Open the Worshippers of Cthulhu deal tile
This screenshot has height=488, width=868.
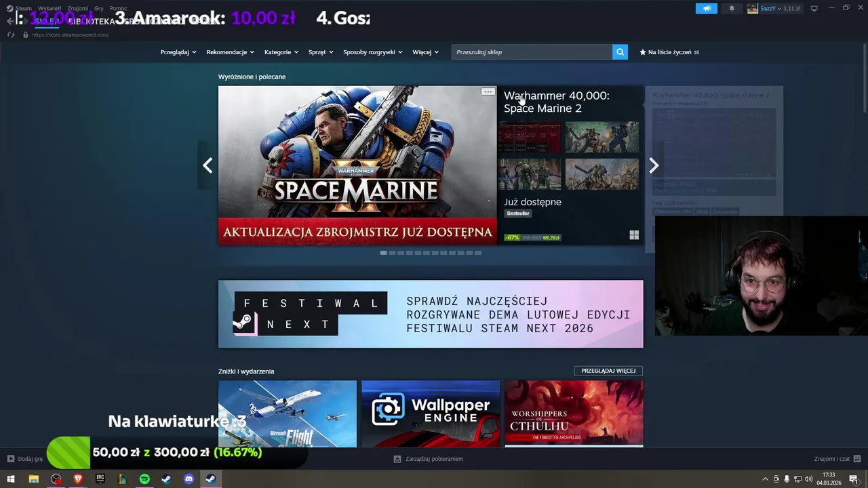click(x=574, y=413)
